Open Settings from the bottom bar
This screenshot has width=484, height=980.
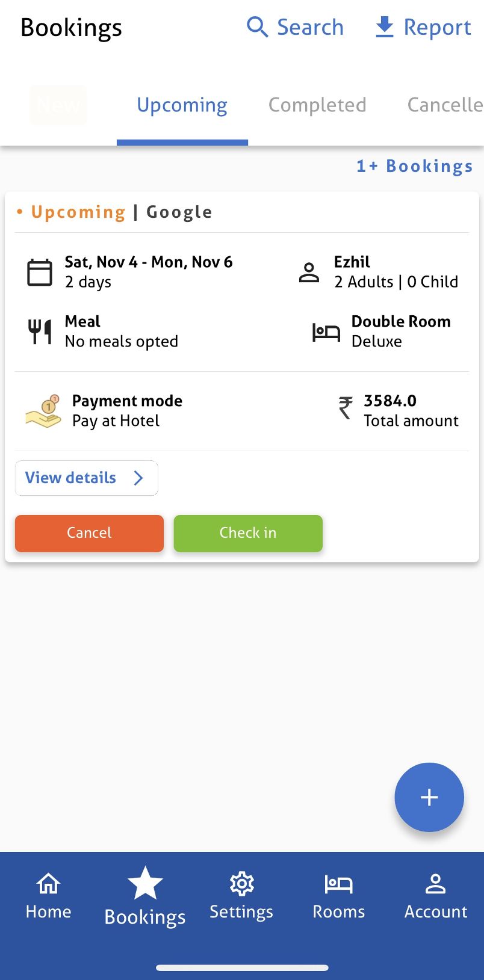point(241,896)
